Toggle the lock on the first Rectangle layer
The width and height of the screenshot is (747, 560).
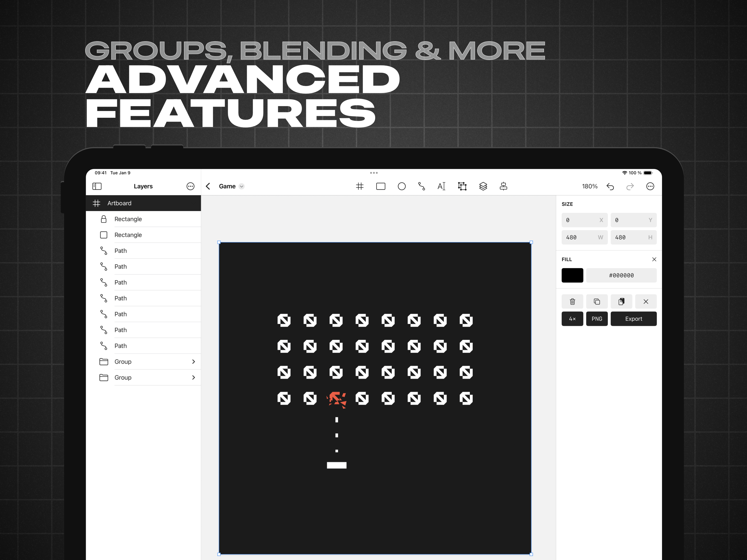tap(104, 219)
